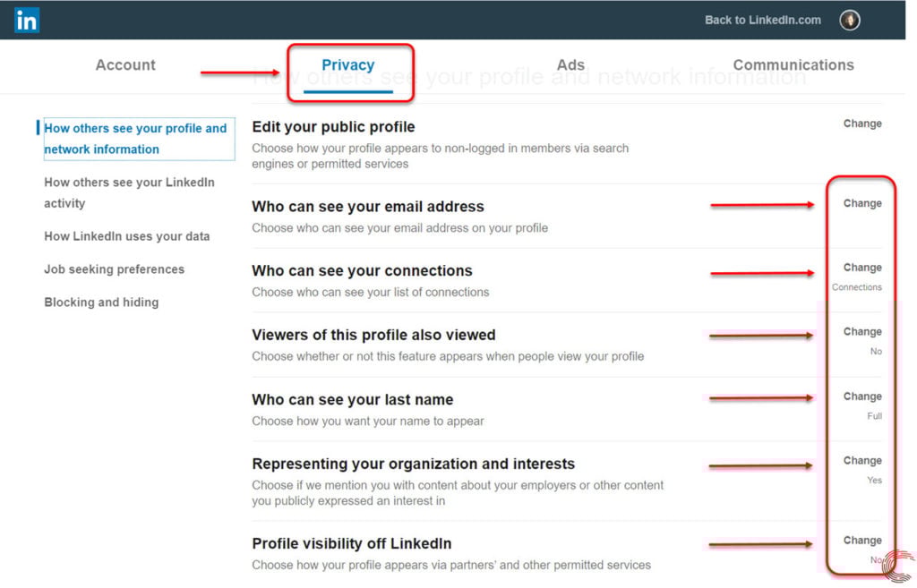
Task: Change who can see your last name
Action: tap(862, 396)
